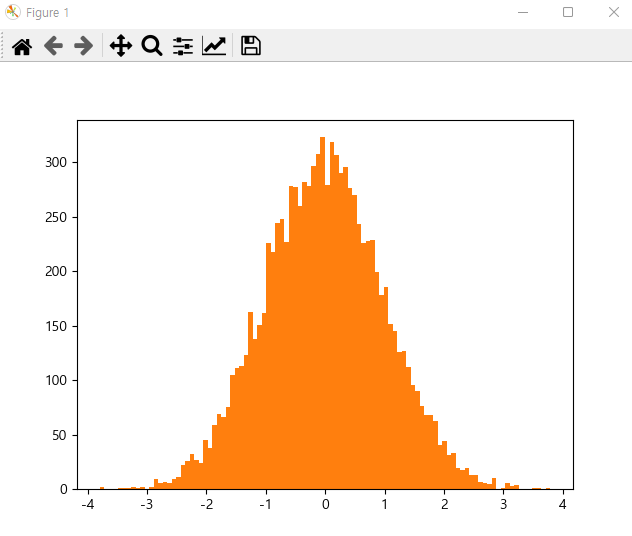Screen dimensions: 632x536
Task: Click the y-axis tick label 100
Action: (56, 380)
